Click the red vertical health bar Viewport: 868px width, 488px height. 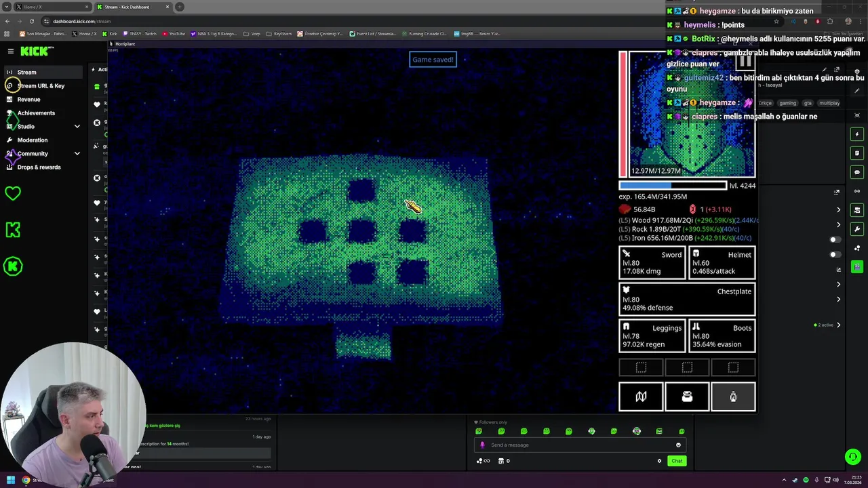623,114
